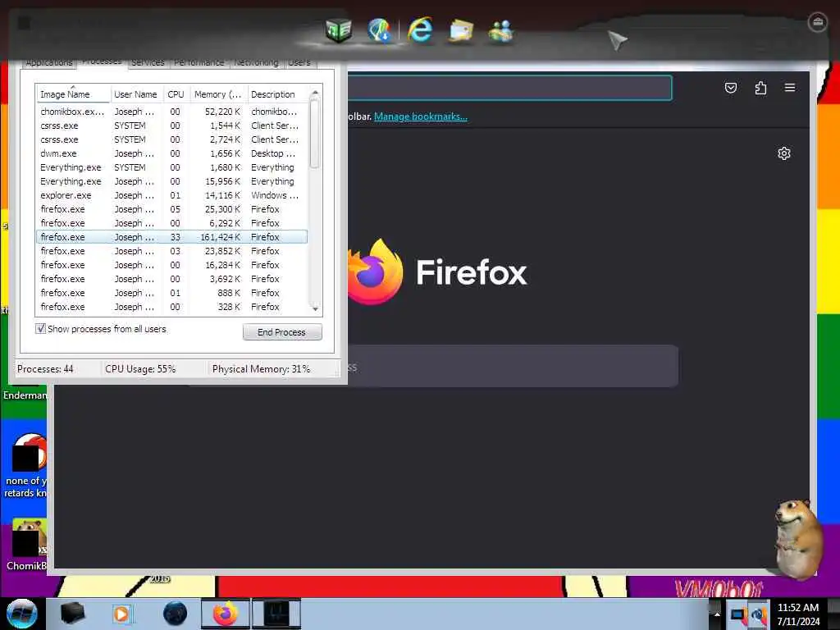Select firefox.exe row with 6,292 K
840x630 pixels.
171,223
